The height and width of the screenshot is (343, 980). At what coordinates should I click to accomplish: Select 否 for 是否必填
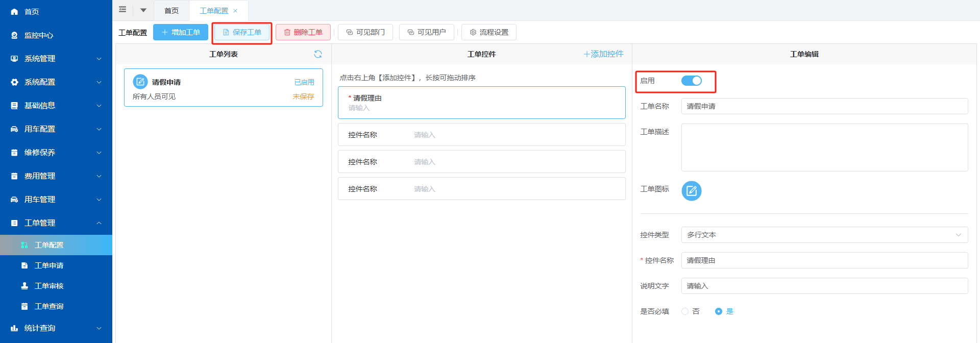(x=685, y=311)
